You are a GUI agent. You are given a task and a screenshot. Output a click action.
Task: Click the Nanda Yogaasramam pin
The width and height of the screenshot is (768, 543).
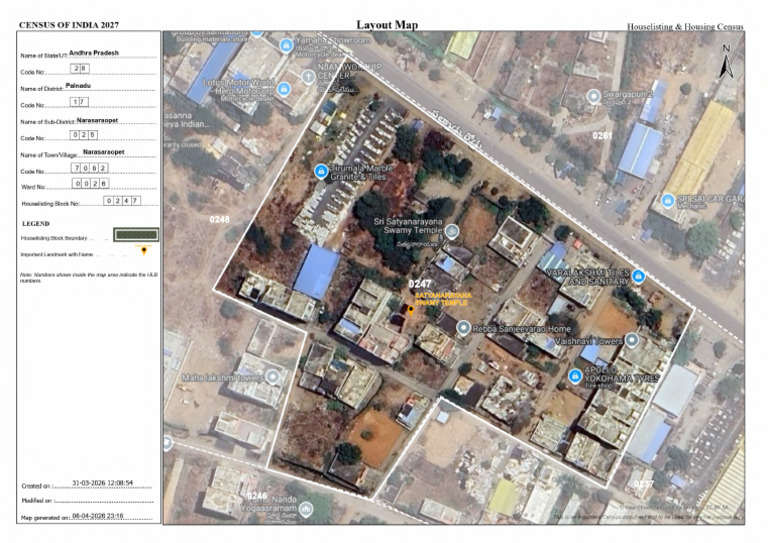coord(306,509)
